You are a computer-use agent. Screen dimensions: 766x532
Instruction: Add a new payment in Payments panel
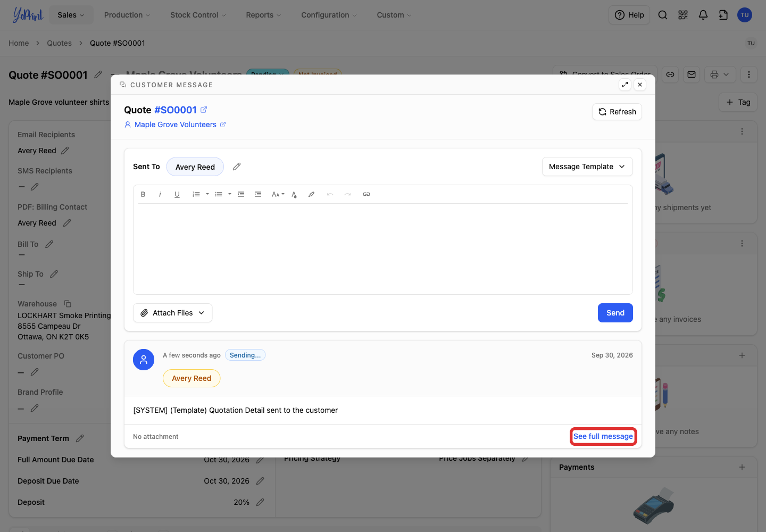pyautogui.click(x=742, y=467)
